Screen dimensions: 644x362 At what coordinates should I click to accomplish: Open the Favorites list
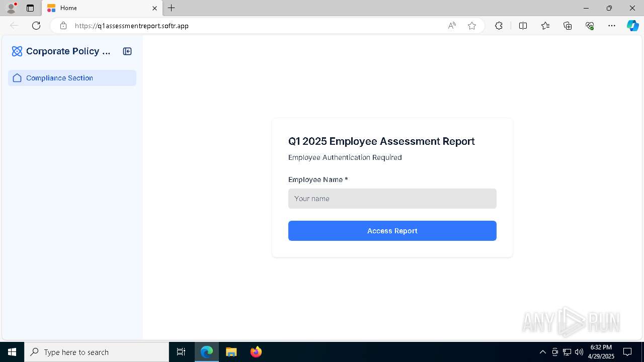pos(545,26)
